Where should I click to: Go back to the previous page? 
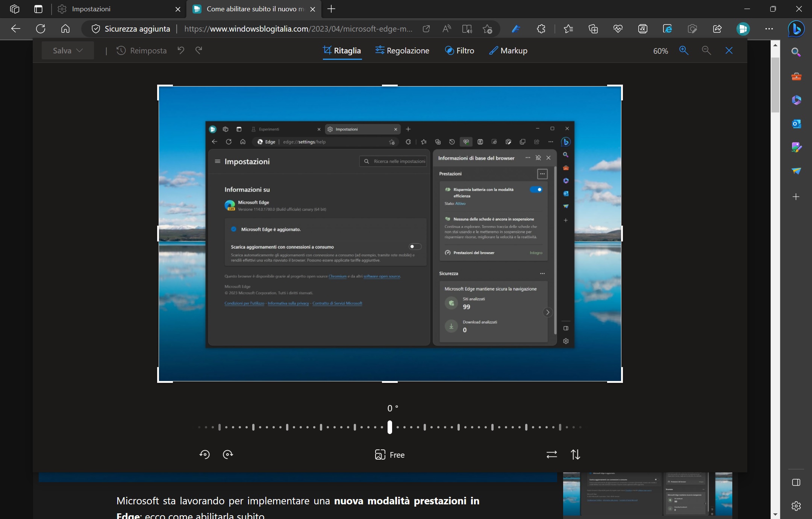pyautogui.click(x=16, y=29)
